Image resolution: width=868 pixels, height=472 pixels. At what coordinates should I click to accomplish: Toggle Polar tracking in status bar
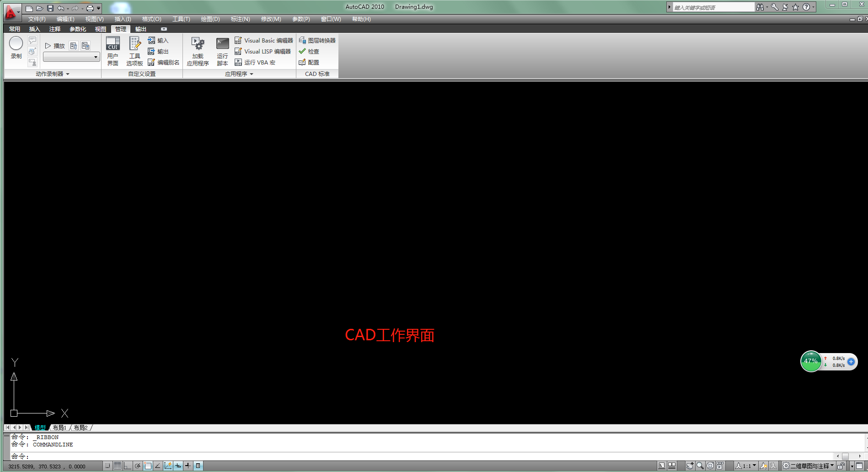tap(138, 466)
